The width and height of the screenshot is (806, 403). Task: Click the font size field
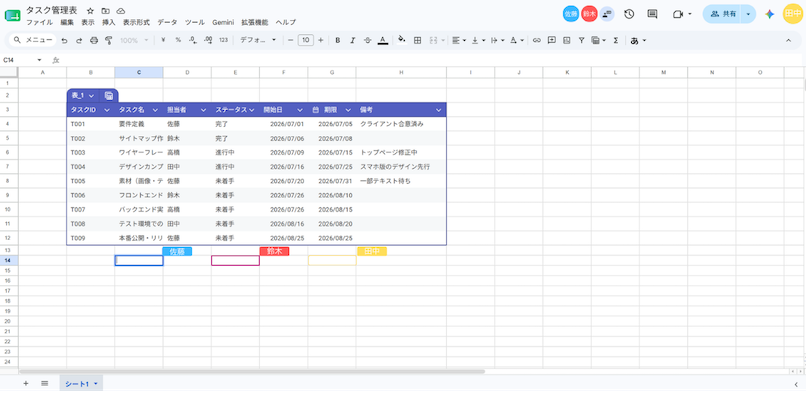306,40
